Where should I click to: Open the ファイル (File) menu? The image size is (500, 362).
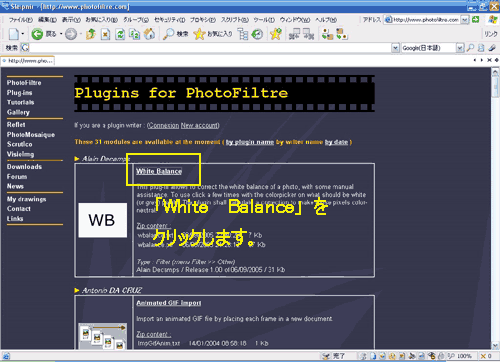pyautogui.click(x=20, y=20)
